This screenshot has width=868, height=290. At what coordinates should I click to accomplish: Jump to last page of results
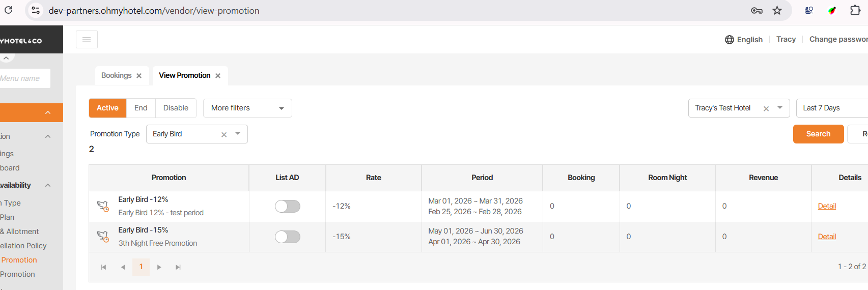click(178, 267)
